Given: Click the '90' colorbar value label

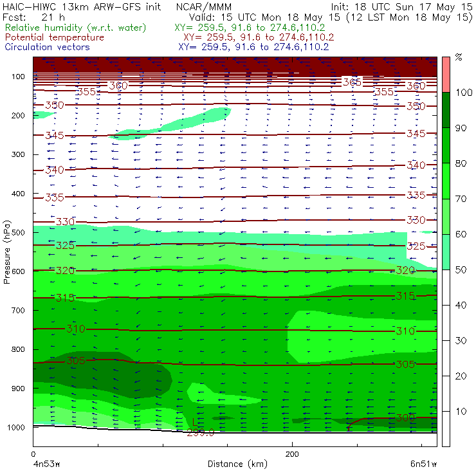Looking at the screenshot, I should coord(461,128).
